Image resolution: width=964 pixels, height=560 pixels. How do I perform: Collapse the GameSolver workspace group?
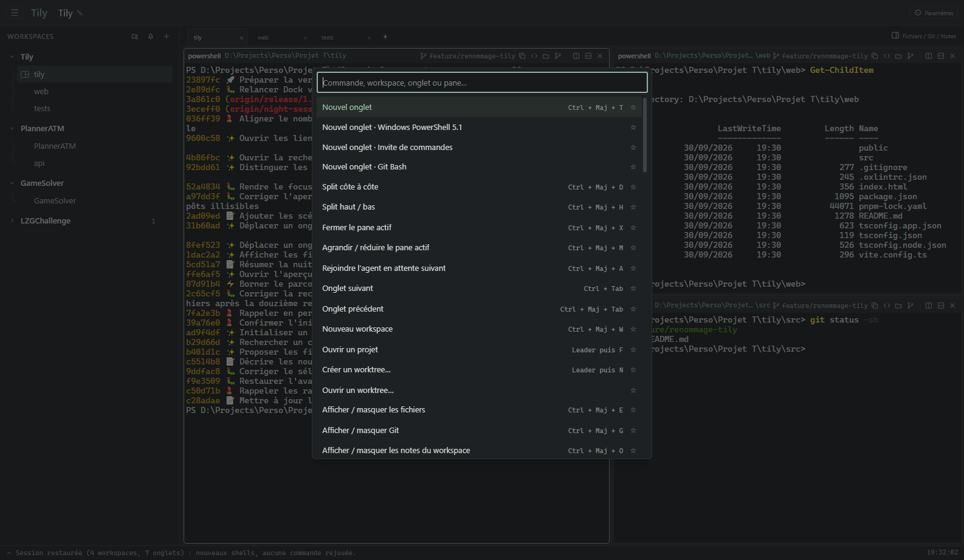click(x=12, y=183)
